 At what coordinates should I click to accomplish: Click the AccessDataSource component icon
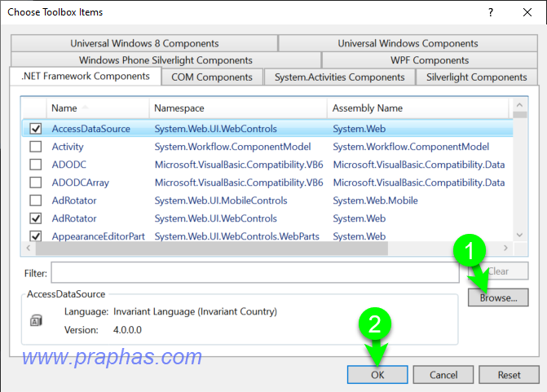click(36, 321)
